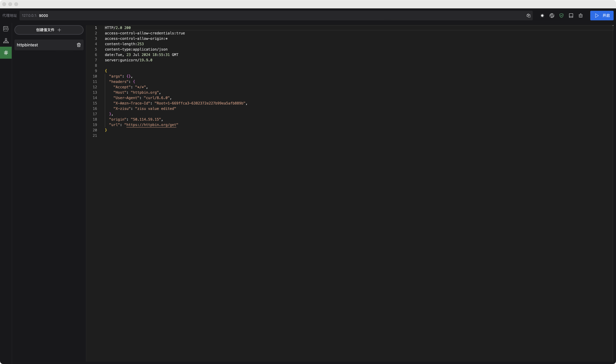Select the httpbintest value file
The image size is (616, 364).
pyautogui.click(x=49, y=45)
